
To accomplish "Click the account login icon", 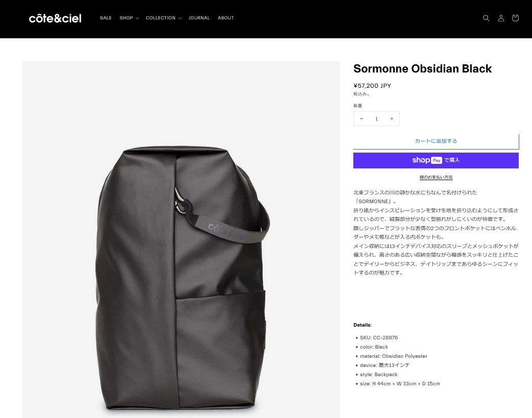I will pyautogui.click(x=501, y=18).
